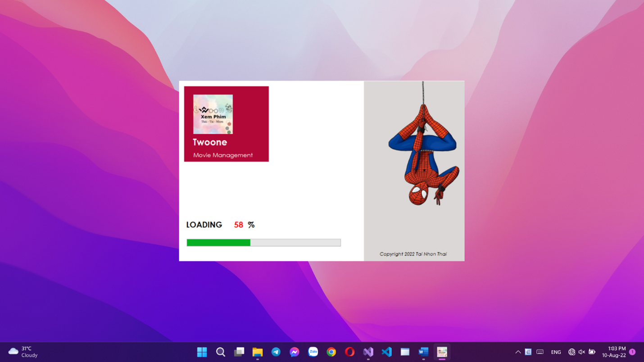
Task: Launch Google Chrome from the taskbar
Action: point(331,352)
